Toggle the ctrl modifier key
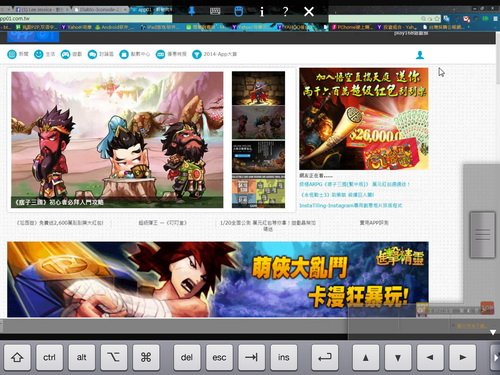The image size is (500, 375). [49, 358]
